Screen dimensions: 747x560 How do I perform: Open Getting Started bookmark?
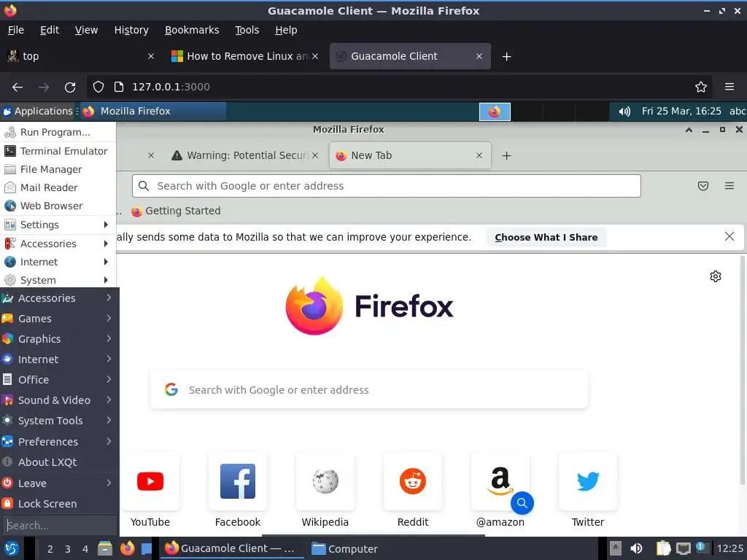(176, 211)
